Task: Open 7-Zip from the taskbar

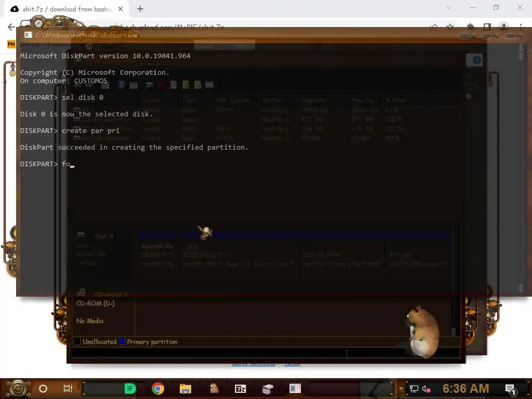Action: click(240, 389)
